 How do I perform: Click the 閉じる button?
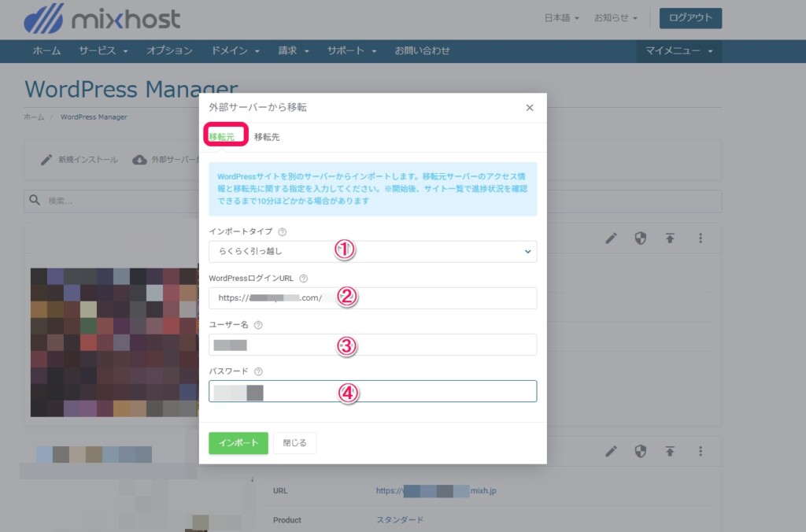click(294, 442)
